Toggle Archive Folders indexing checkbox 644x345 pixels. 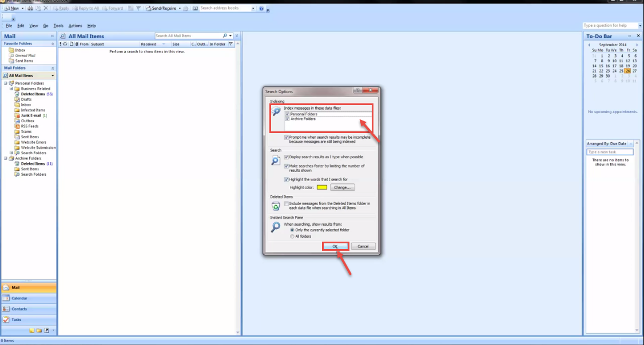coord(287,119)
